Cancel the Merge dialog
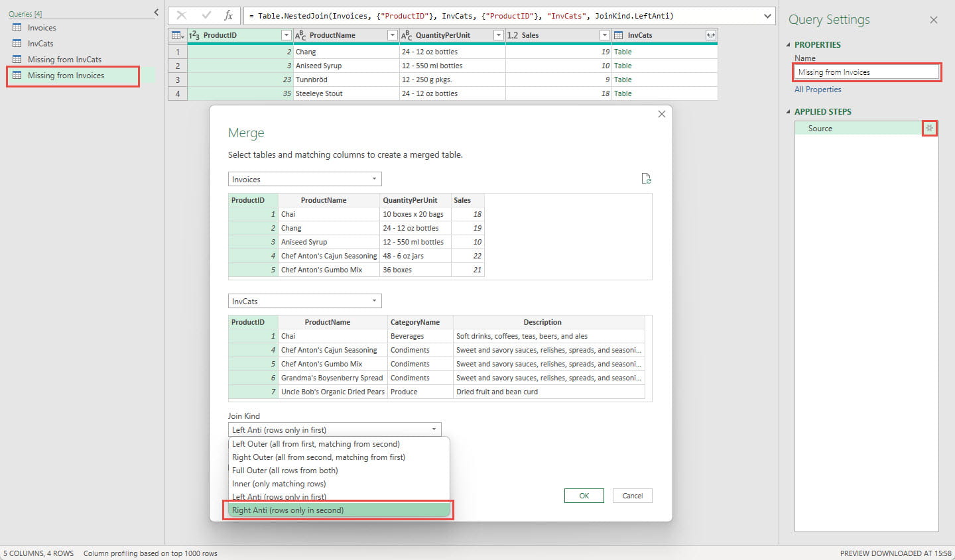This screenshot has height=560, width=955. 631,495
